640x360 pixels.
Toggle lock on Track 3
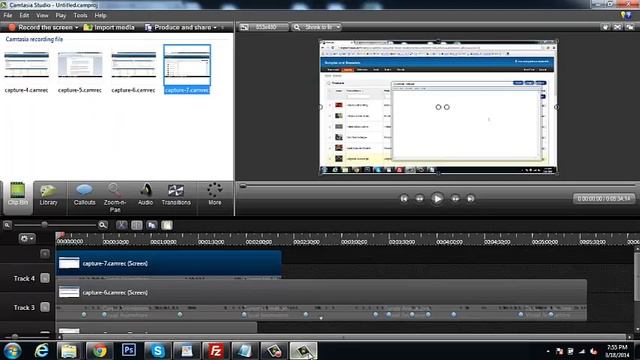pos(45,307)
